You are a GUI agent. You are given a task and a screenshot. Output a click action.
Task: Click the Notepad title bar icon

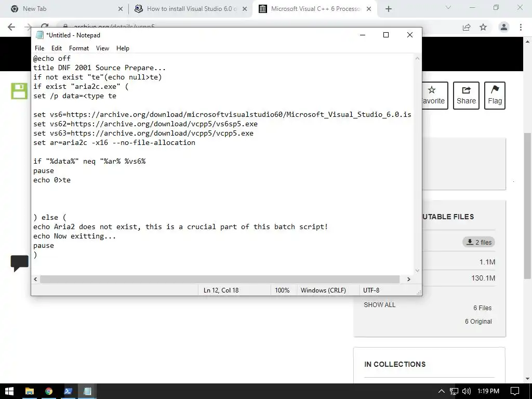coord(39,35)
